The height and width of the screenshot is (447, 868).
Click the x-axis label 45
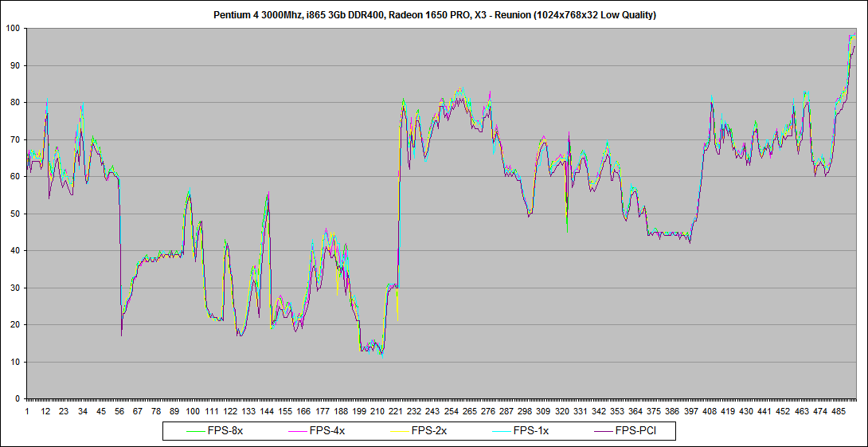point(101,412)
